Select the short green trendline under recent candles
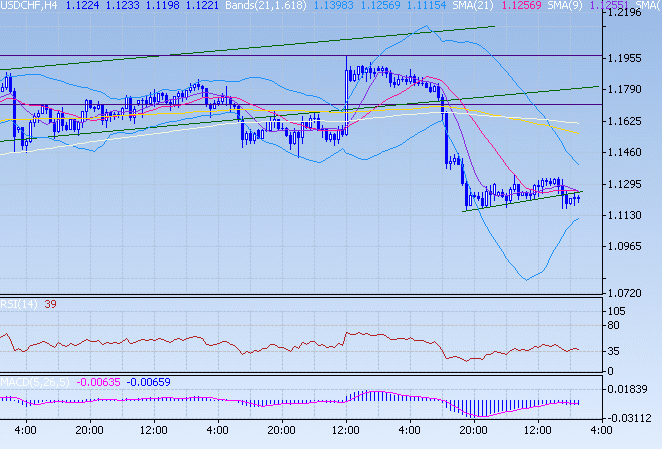 (520, 201)
